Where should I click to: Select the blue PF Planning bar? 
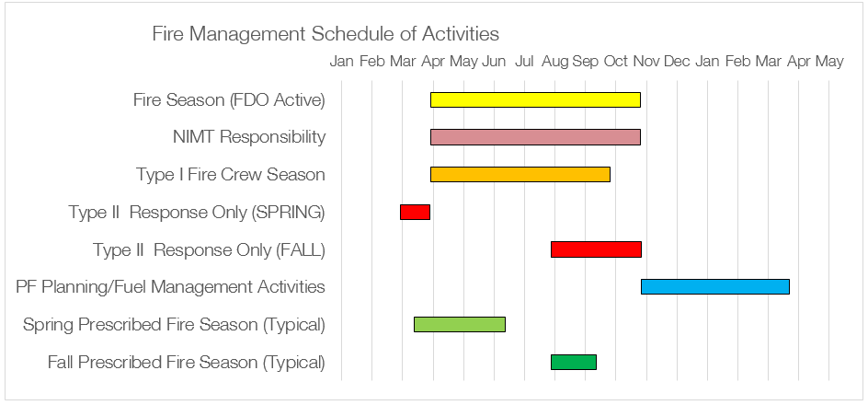[x=714, y=287]
